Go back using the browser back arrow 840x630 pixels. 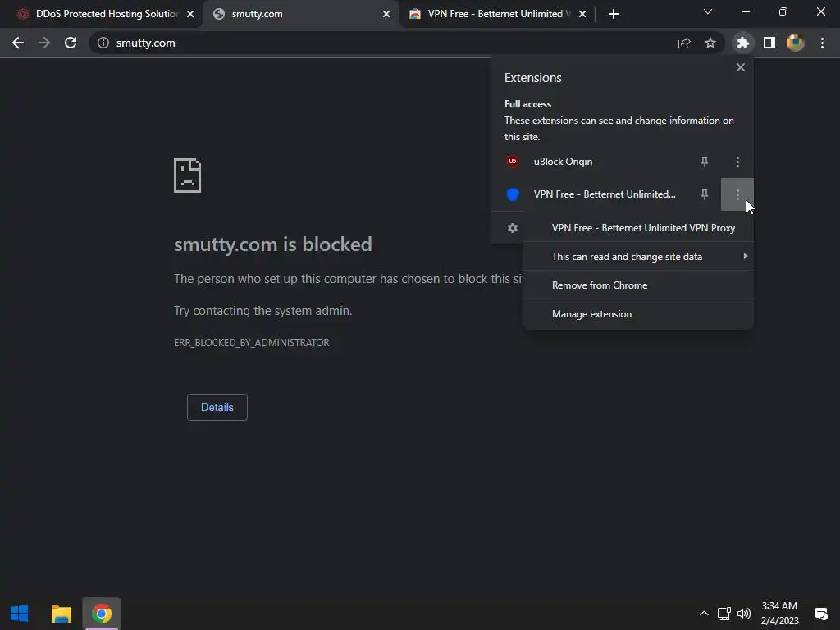click(18, 43)
